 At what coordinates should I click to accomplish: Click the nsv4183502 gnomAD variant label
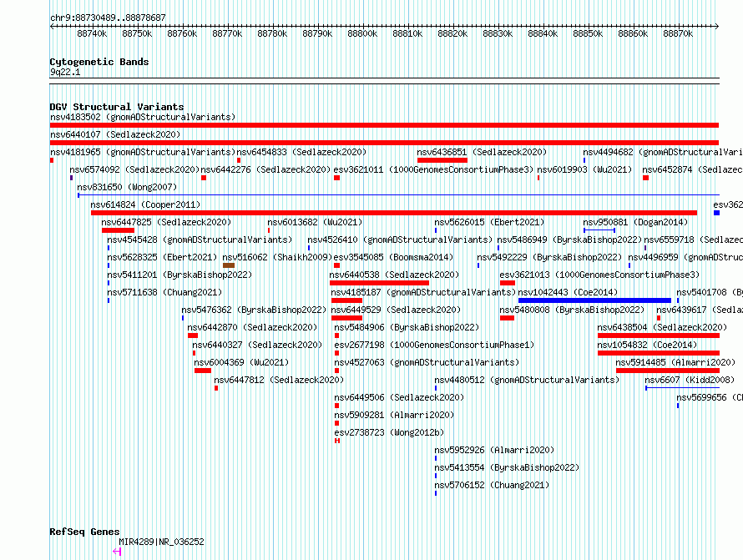coord(143,117)
